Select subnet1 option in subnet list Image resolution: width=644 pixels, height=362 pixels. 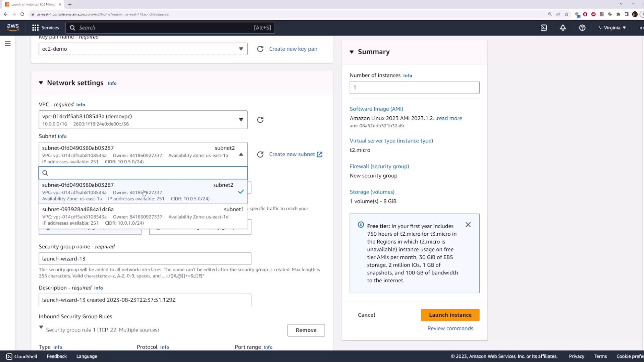click(143, 216)
